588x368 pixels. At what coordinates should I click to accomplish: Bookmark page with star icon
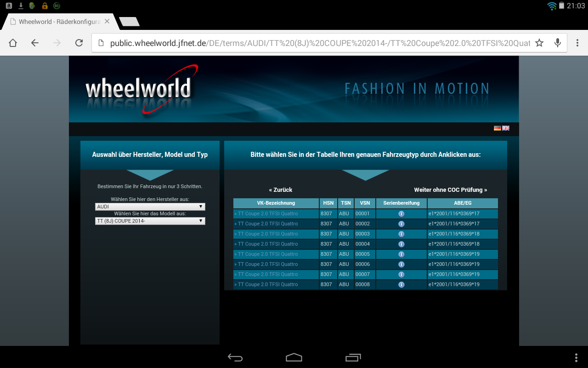point(539,43)
